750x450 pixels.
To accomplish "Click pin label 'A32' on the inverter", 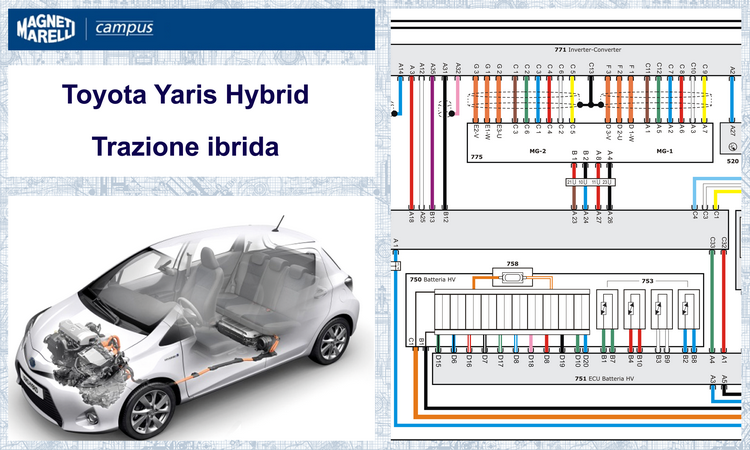I will pos(458,69).
